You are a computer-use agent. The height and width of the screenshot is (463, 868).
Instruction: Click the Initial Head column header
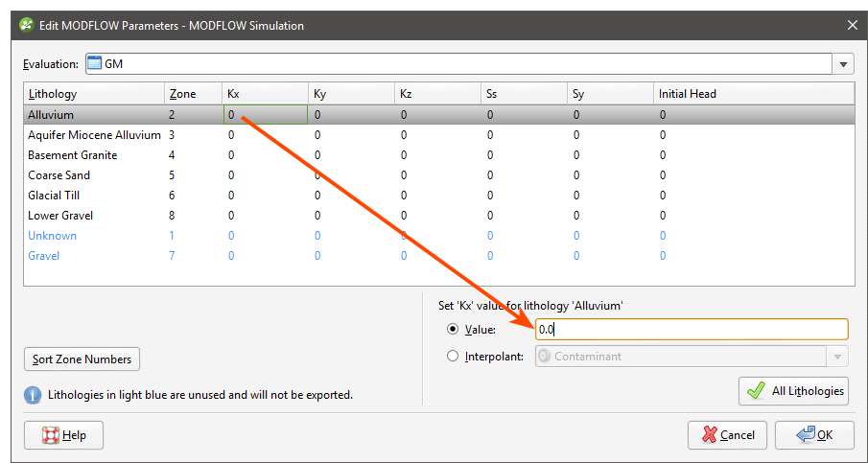click(754, 94)
